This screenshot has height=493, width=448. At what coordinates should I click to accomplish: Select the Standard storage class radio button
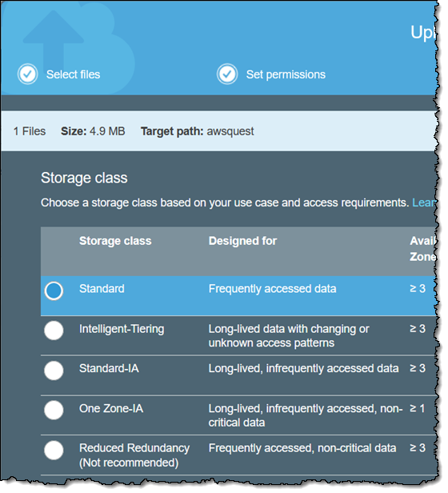[54, 291]
